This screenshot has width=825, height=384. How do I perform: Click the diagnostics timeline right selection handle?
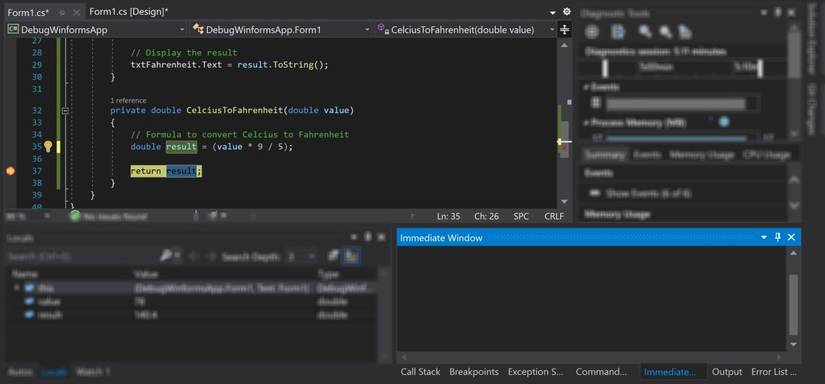[760, 68]
